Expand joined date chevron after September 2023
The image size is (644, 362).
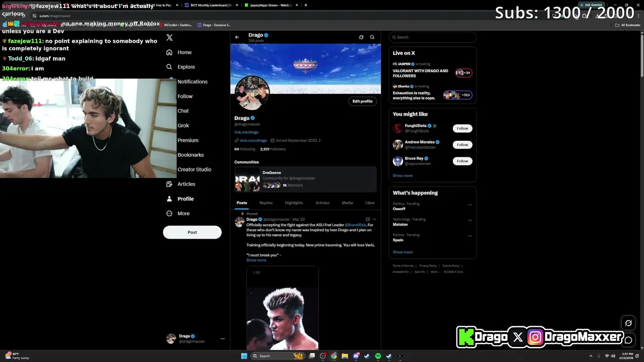coord(319,140)
